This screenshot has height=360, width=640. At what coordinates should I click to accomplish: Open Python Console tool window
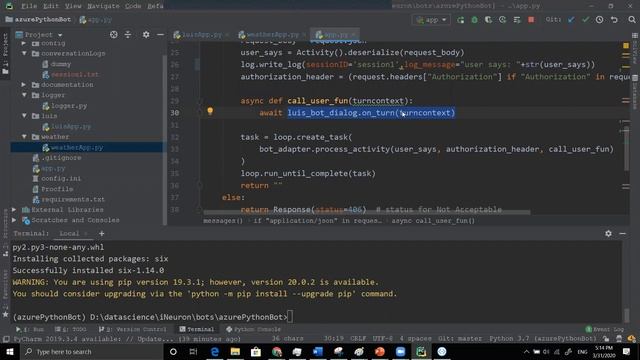(253, 329)
